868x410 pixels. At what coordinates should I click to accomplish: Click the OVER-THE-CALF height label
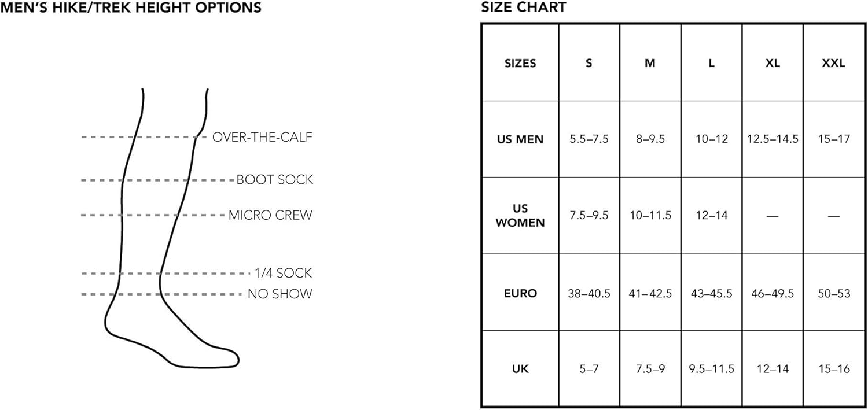pyautogui.click(x=262, y=138)
